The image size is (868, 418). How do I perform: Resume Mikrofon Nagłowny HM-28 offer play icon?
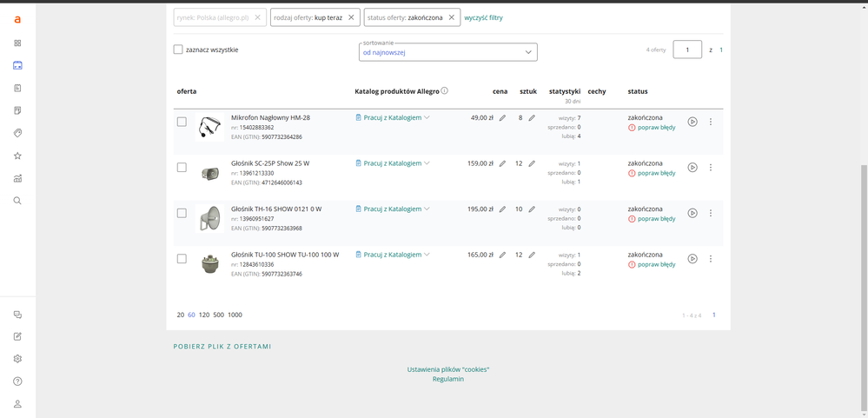[692, 122]
